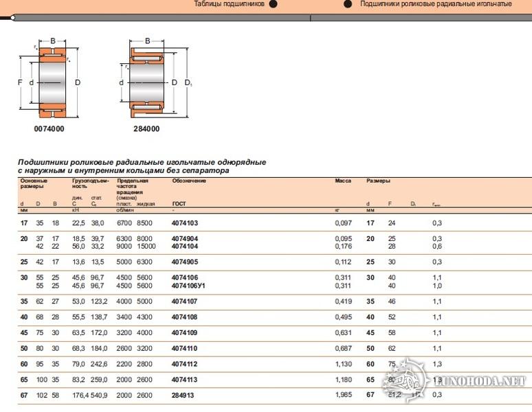The width and height of the screenshot is (532, 412).
Task: Select designation 4074108
Action: pyautogui.click(x=185, y=317)
